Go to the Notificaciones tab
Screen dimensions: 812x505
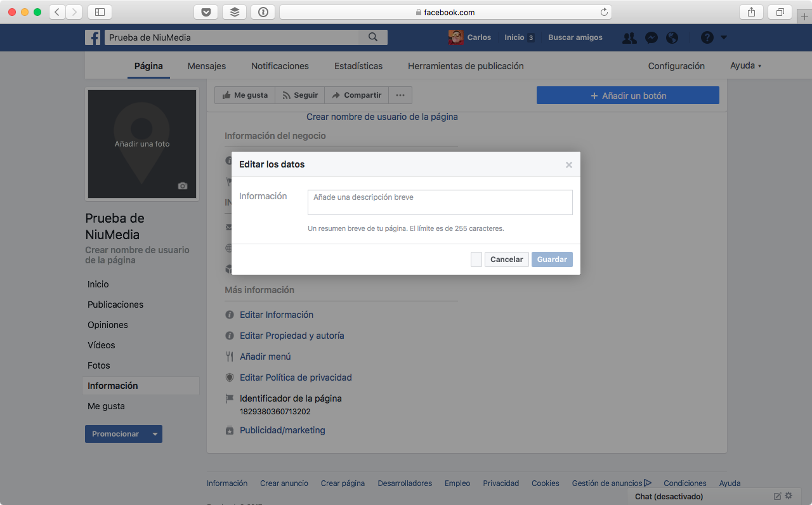[x=280, y=66]
